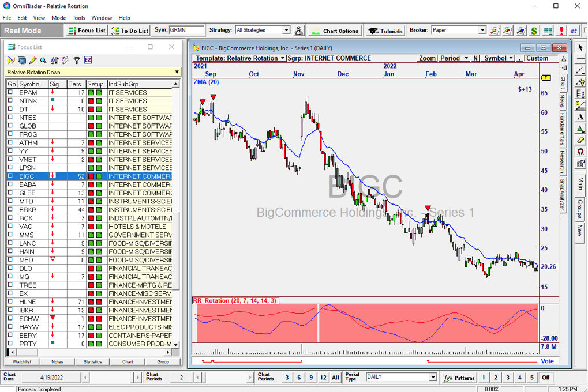Tick the Go checkbox for GLOB
The height and width of the screenshot is (392, 588).
pyautogui.click(x=10, y=126)
